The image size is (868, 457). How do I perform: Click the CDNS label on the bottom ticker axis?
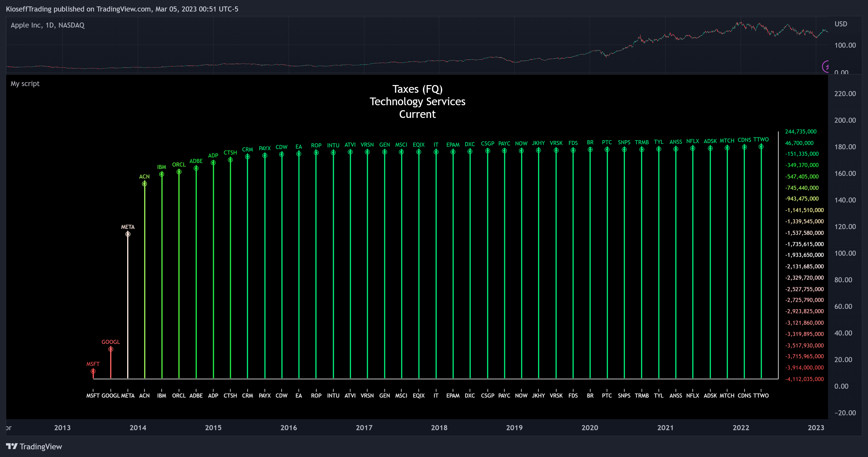(744, 396)
